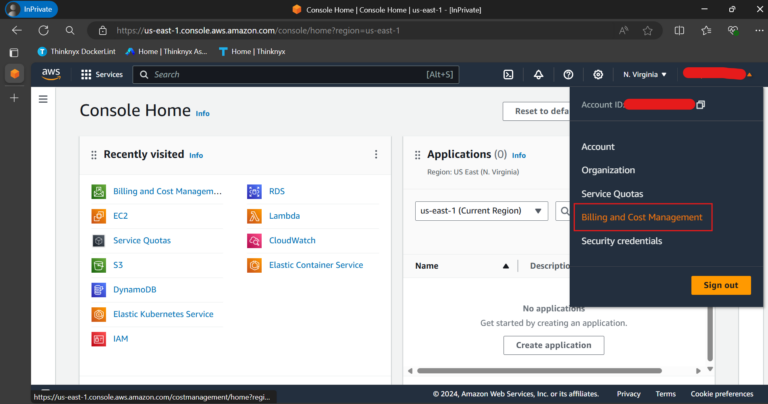Open the CloudWatch link
768x404 pixels.
[x=292, y=240]
